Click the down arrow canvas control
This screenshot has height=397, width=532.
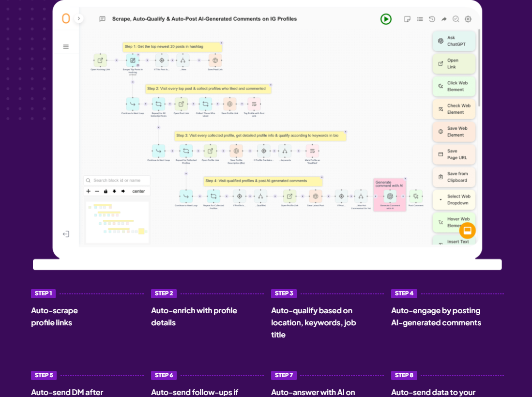click(x=114, y=191)
